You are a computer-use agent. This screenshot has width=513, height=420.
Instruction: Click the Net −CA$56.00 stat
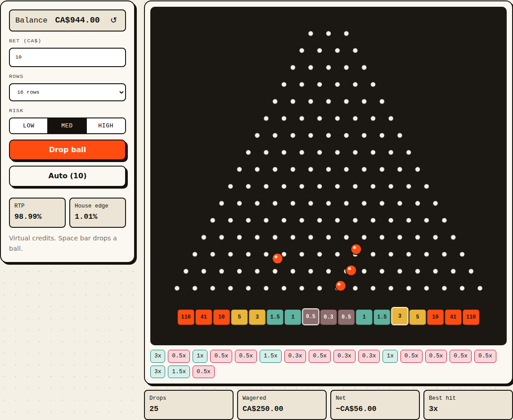tap(375, 405)
